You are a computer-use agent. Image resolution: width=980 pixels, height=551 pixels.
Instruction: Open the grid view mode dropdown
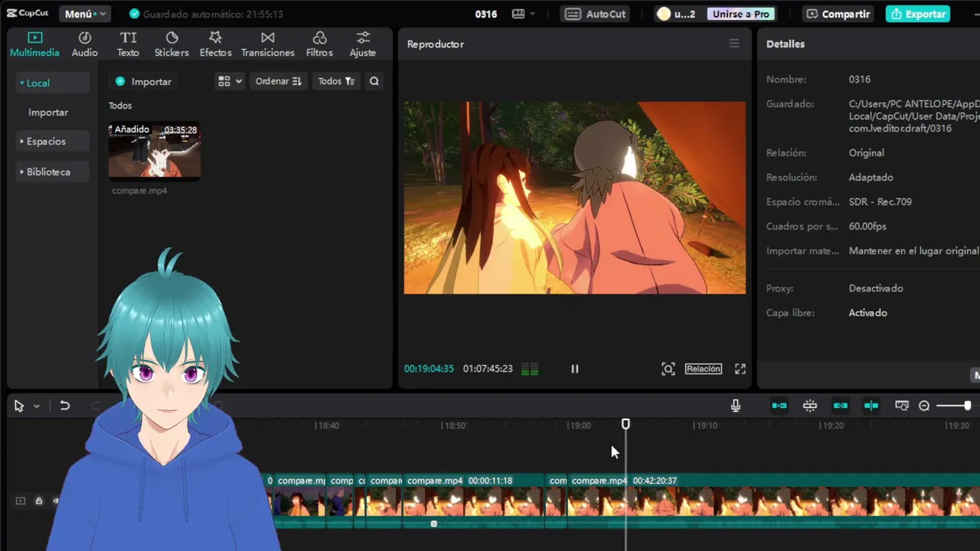point(230,81)
